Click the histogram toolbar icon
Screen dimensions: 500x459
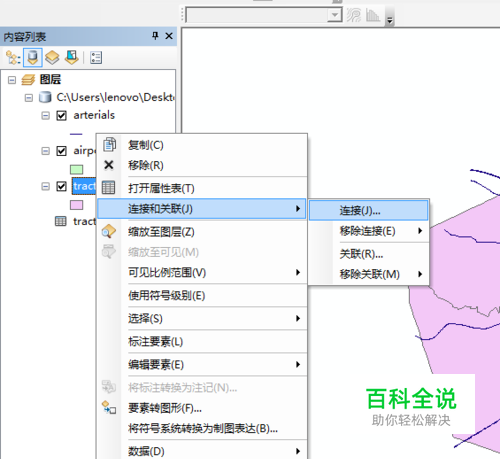pyautogui.click(x=373, y=15)
